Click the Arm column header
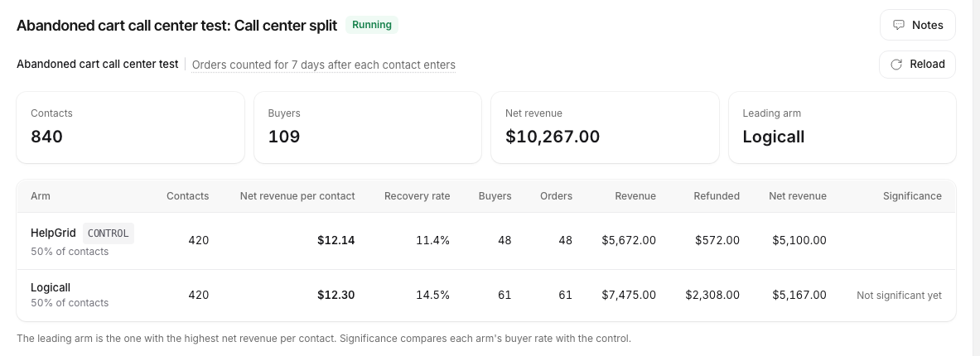The height and width of the screenshot is (356, 980). coord(40,196)
